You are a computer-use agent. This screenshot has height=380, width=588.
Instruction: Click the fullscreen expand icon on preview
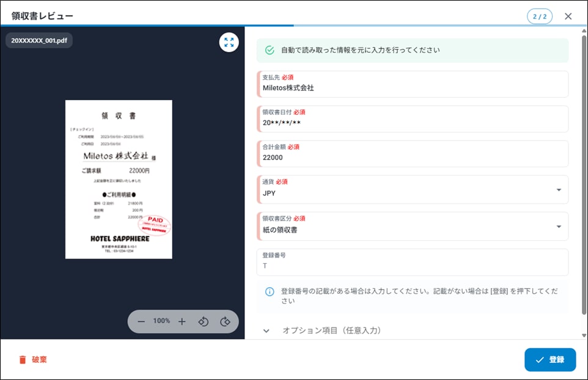point(229,42)
